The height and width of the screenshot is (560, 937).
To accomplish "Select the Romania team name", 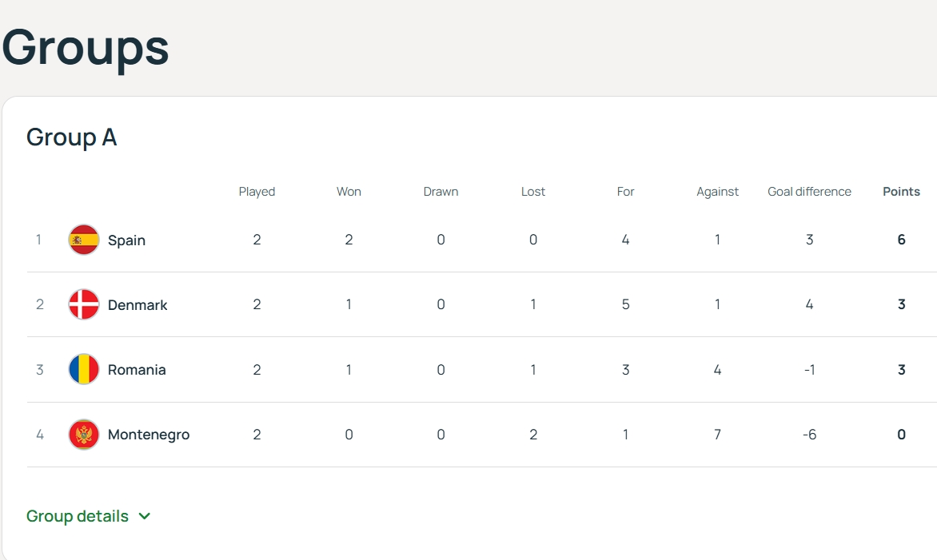I will point(137,370).
